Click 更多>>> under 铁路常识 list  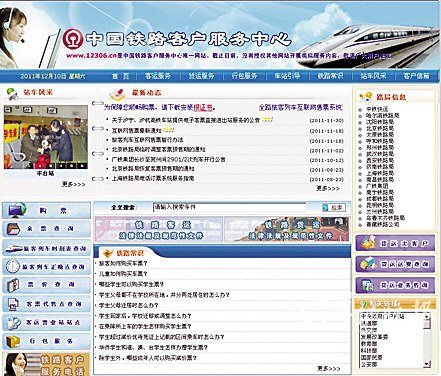(329, 368)
